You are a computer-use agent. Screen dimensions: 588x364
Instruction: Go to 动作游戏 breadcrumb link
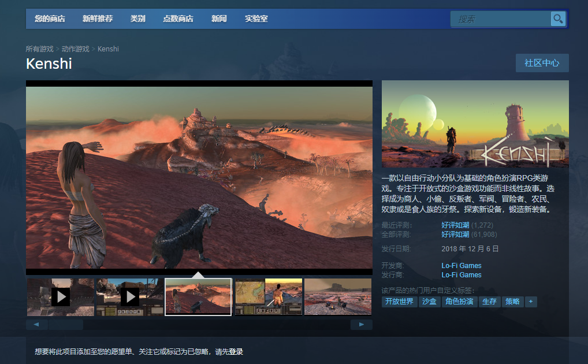pyautogui.click(x=75, y=49)
